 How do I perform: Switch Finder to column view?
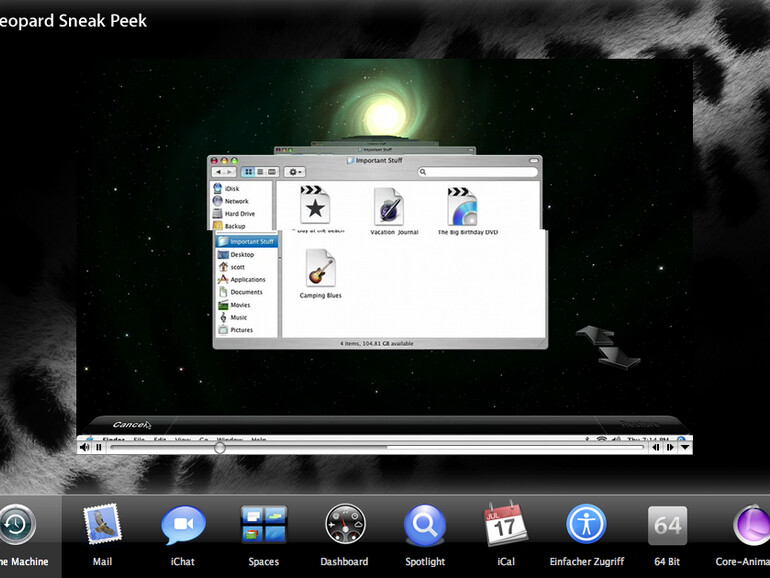click(272, 172)
